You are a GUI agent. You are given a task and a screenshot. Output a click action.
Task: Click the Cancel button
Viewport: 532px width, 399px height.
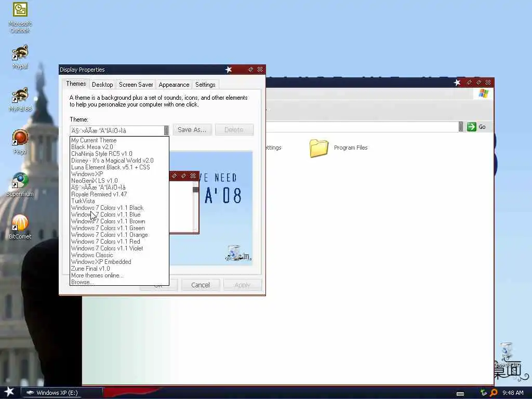point(201,285)
